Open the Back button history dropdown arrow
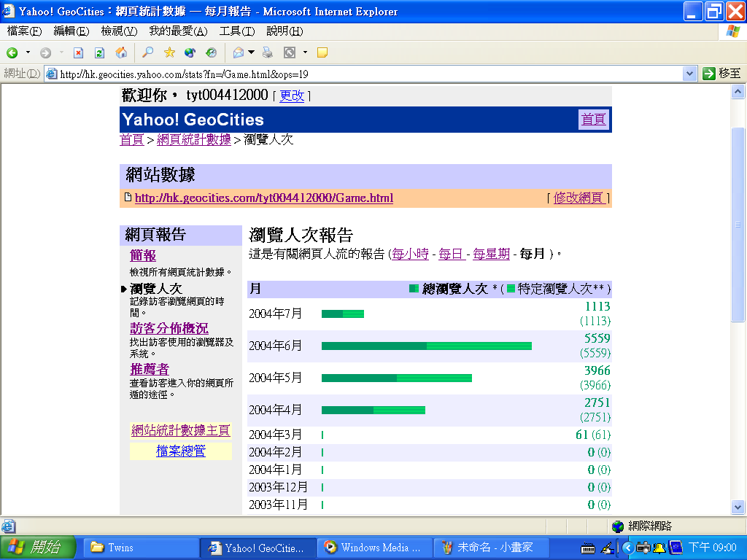The image size is (747, 560). pos(28,52)
